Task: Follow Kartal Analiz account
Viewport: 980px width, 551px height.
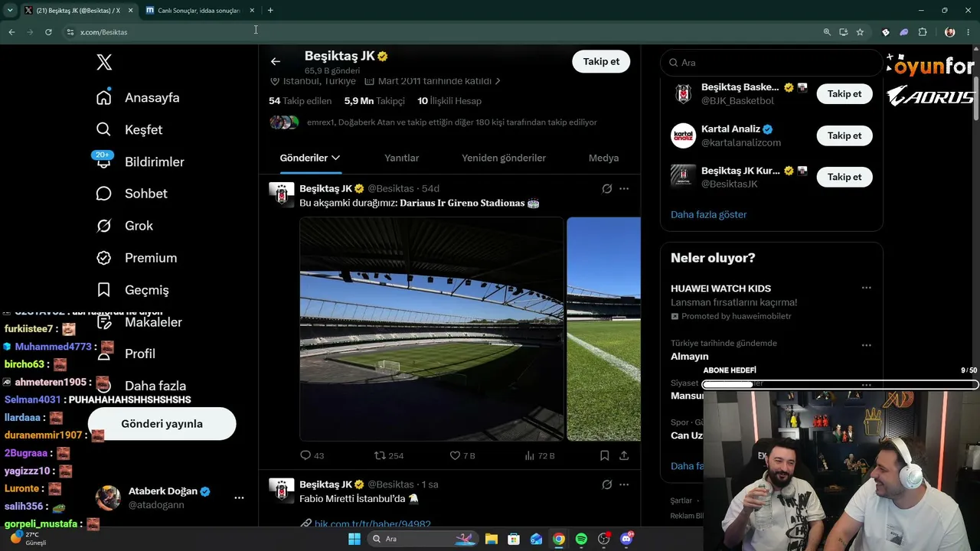Action: 844,135
